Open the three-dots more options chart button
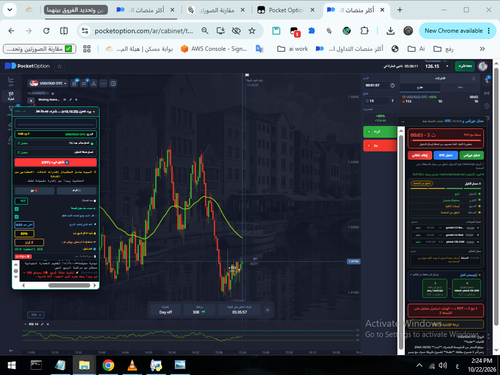The image size is (500, 375). (x=103, y=83)
